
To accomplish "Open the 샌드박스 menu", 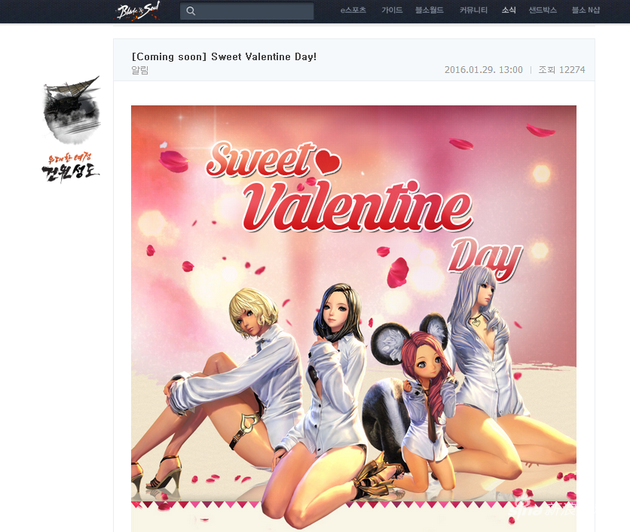I will coord(542,10).
